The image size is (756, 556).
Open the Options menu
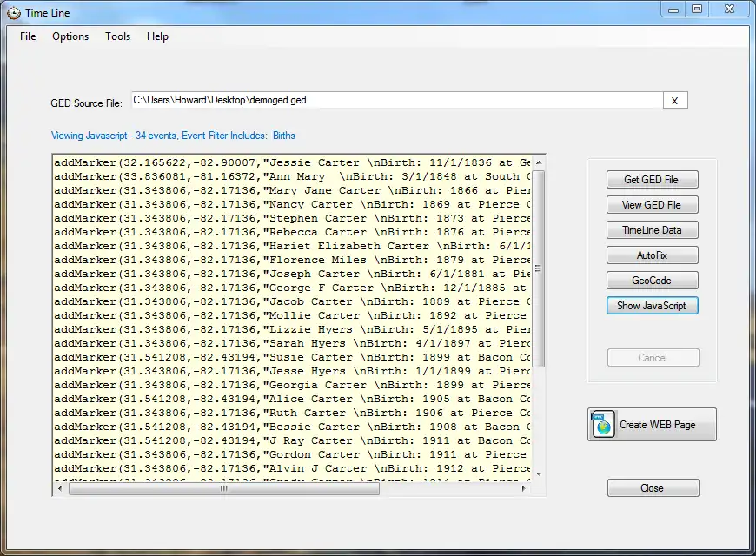pos(70,36)
